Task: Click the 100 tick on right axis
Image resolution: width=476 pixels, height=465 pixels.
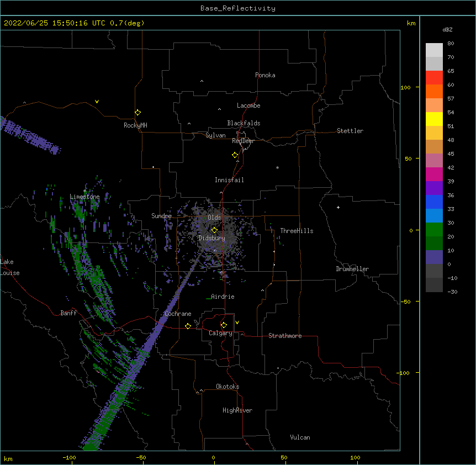Action: pyautogui.click(x=405, y=87)
